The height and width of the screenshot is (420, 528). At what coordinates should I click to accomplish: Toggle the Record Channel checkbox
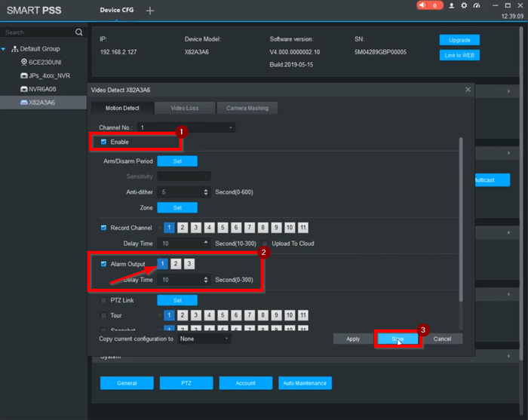pyautogui.click(x=104, y=228)
